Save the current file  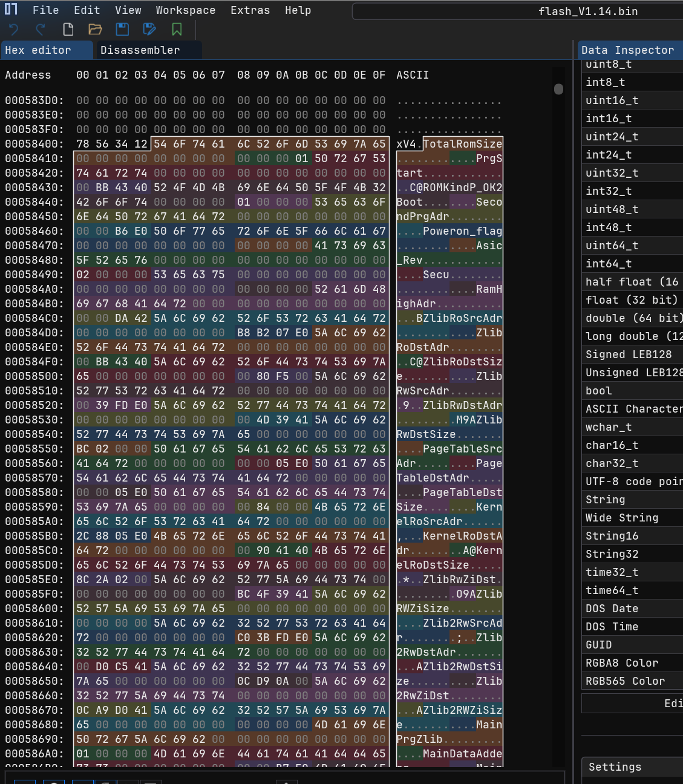point(122,28)
